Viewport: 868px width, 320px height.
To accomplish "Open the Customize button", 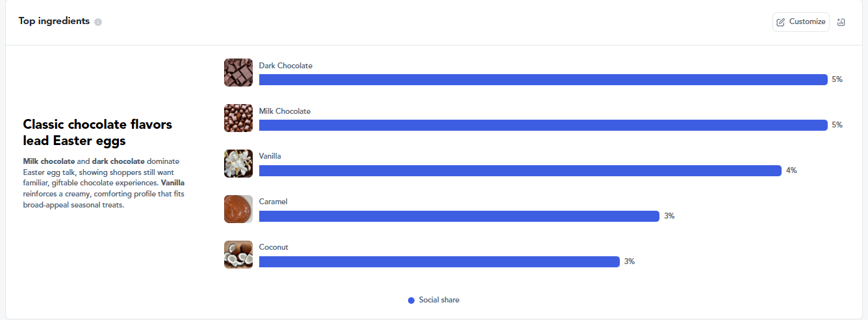I will click(800, 22).
